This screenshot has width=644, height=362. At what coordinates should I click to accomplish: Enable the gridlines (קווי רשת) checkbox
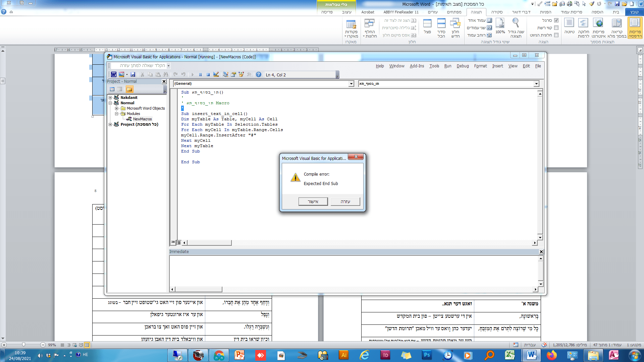556,28
